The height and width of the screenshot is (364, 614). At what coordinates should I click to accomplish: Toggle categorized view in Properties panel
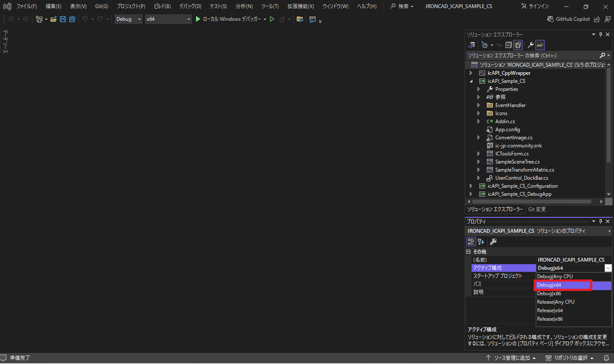point(471,242)
